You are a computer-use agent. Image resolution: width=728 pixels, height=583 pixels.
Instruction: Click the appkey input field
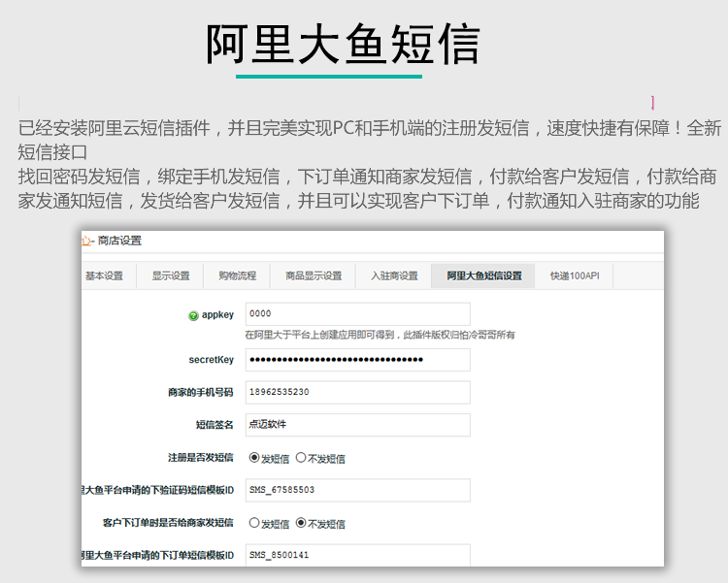click(x=358, y=314)
